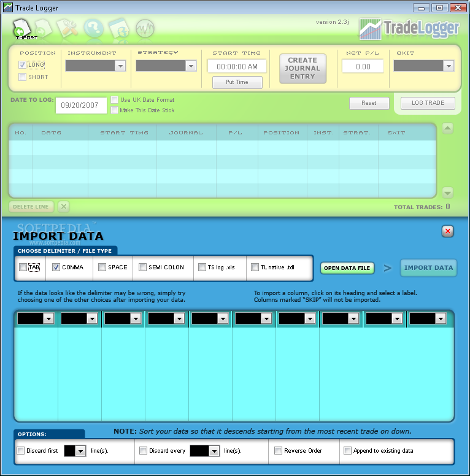Image resolution: width=470 pixels, height=476 pixels.
Task: Select TL native .tdl file type
Action: 255,267
